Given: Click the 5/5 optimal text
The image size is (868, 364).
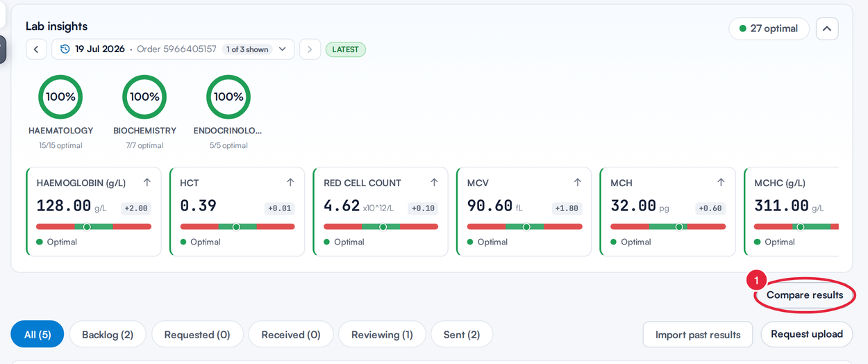Looking at the screenshot, I should [228, 146].
